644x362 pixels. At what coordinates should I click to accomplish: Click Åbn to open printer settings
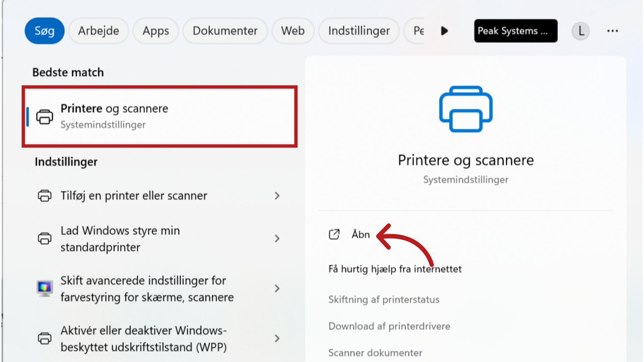[x=361, y=234]
